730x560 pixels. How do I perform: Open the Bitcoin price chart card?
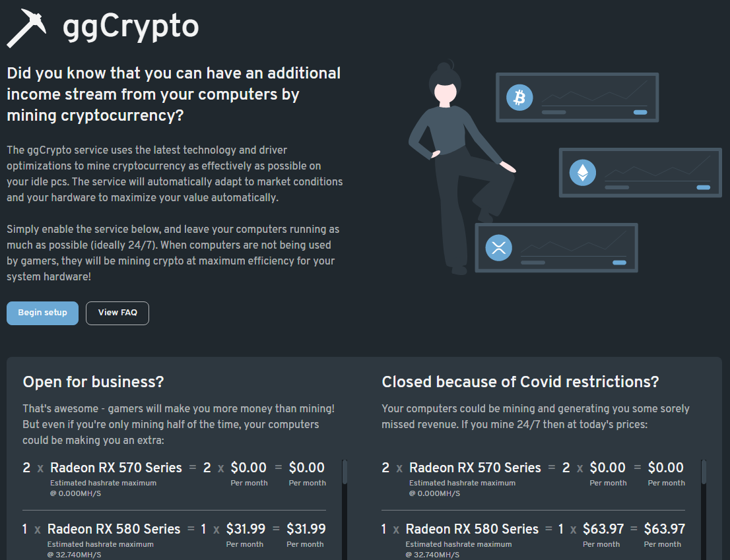[578, 97]
